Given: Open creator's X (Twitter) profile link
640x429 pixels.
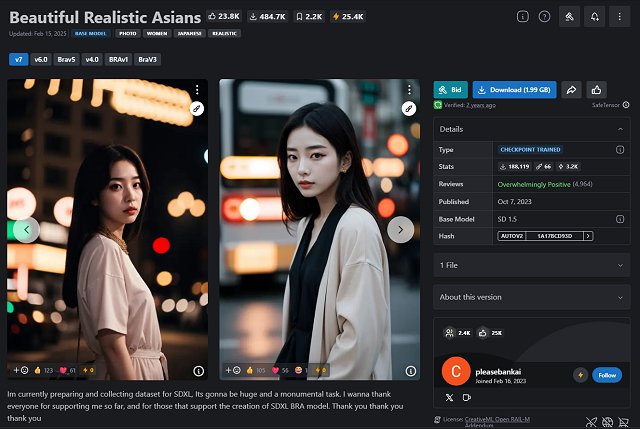Looking at the screenshot, I should point(448,398).
